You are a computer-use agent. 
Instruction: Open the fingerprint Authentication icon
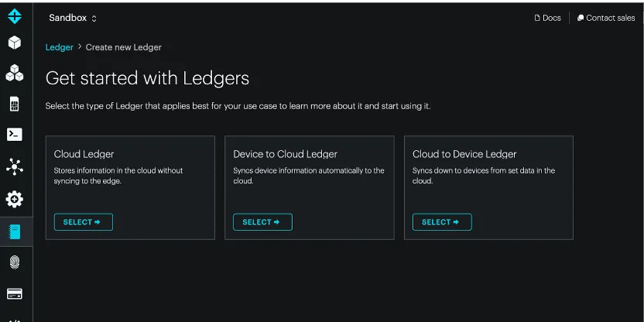[x=15, y=262]
